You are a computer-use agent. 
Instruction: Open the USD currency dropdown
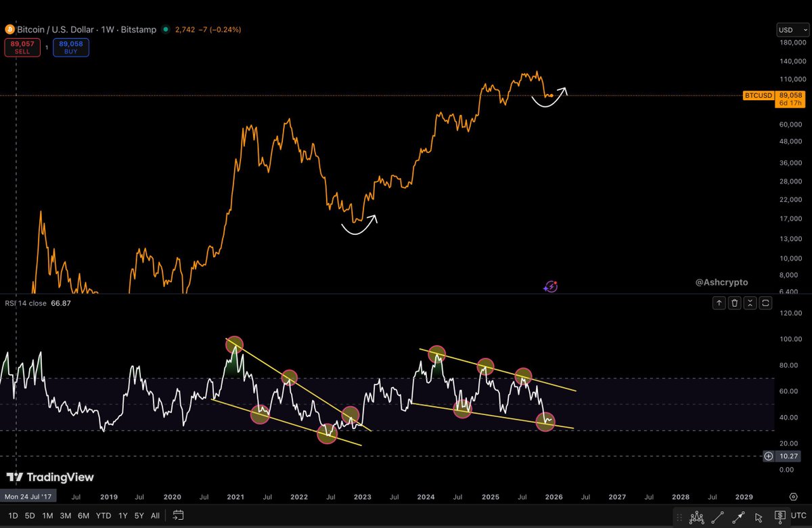pyautogui.click(x=791, y=30)
